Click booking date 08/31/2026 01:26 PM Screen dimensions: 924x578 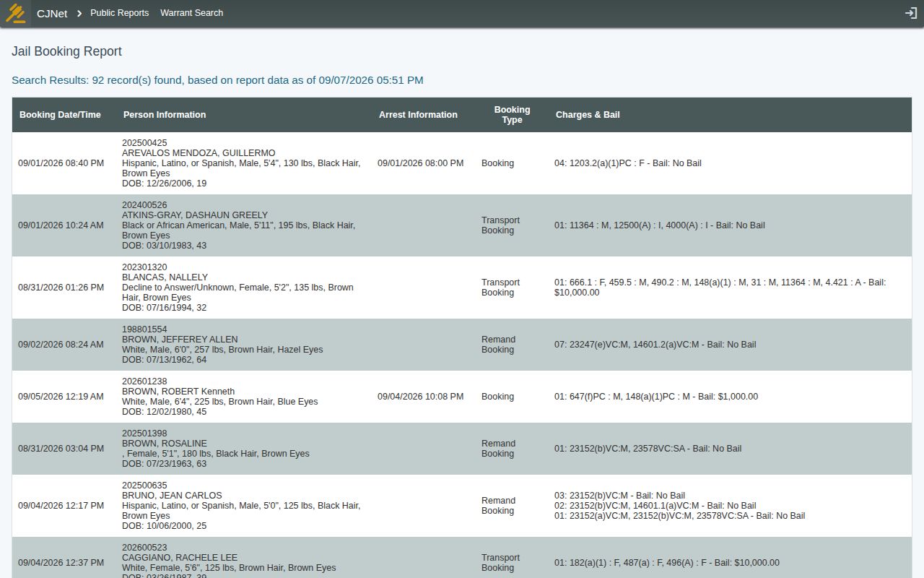[61, 288]
